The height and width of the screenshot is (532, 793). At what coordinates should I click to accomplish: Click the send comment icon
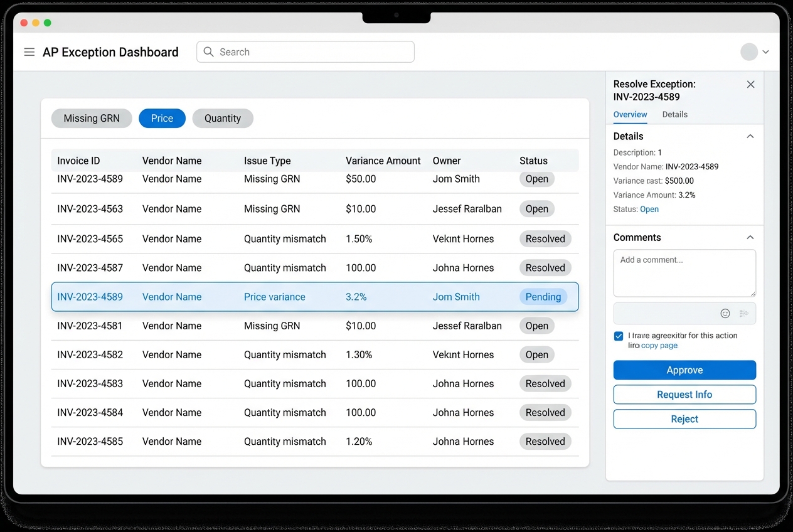point(743,313)
